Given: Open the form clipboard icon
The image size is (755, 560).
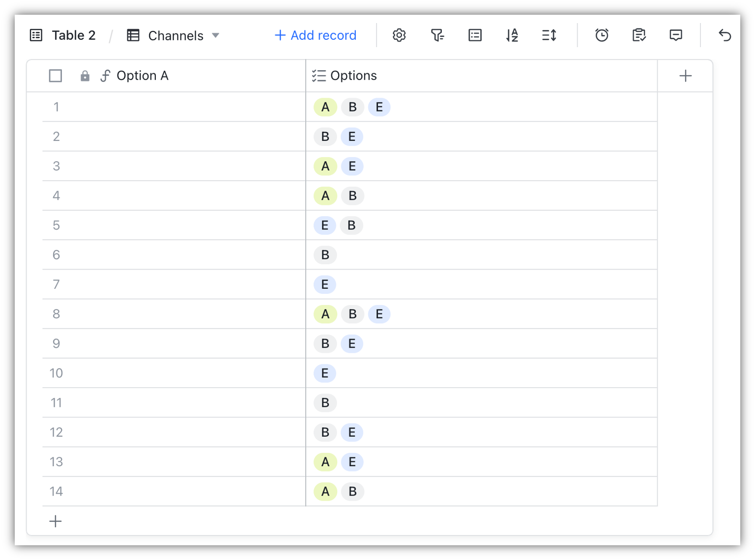Looking at the screenshot, I should coord(639,35).
